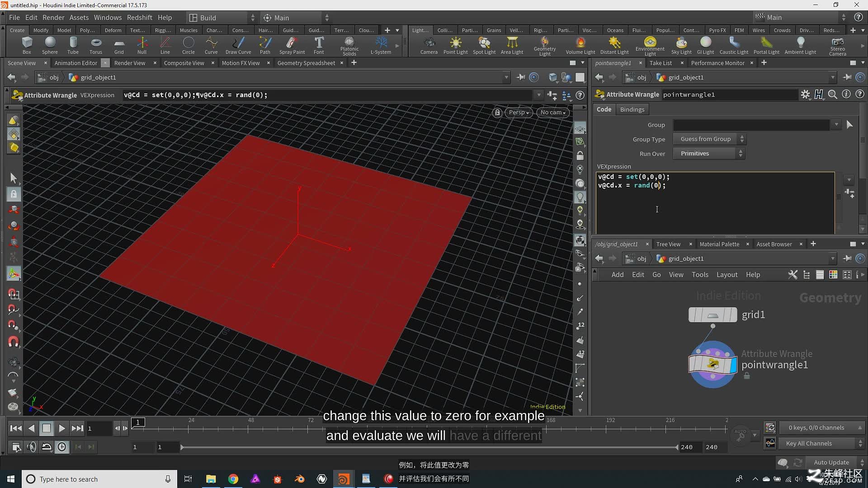Toggle the Auto Update mode
The width and height of the screenshot is (868, 488).
831,462
